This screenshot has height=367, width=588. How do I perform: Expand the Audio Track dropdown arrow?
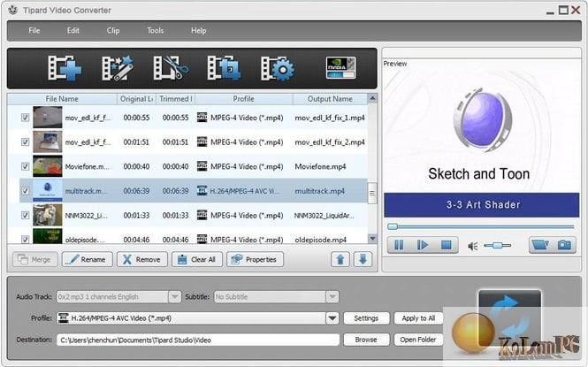pyautogui.click(x=174, y=296)
